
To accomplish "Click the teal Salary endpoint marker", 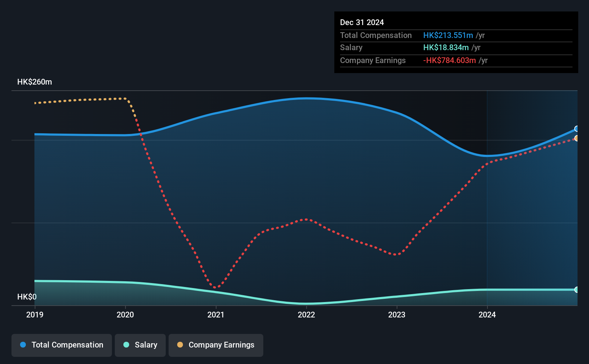I will click(x=576, y=289).
